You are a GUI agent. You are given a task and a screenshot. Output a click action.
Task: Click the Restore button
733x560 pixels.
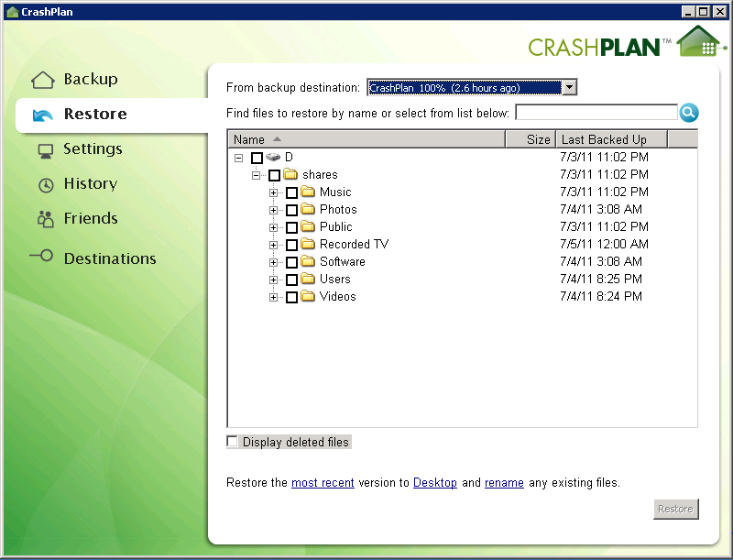coord(676,509)
